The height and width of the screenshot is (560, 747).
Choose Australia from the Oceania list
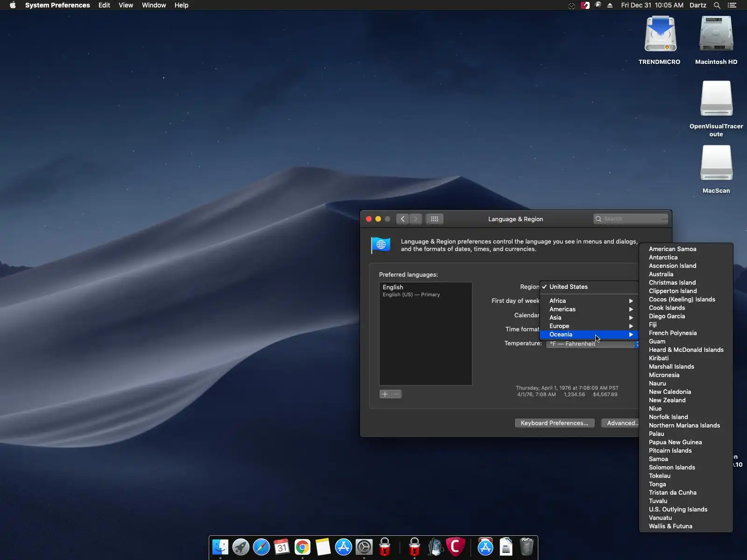pos(686,274)
